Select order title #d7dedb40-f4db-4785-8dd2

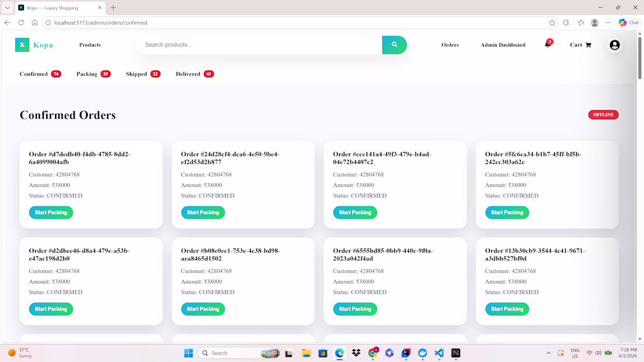tap(80, 158)
